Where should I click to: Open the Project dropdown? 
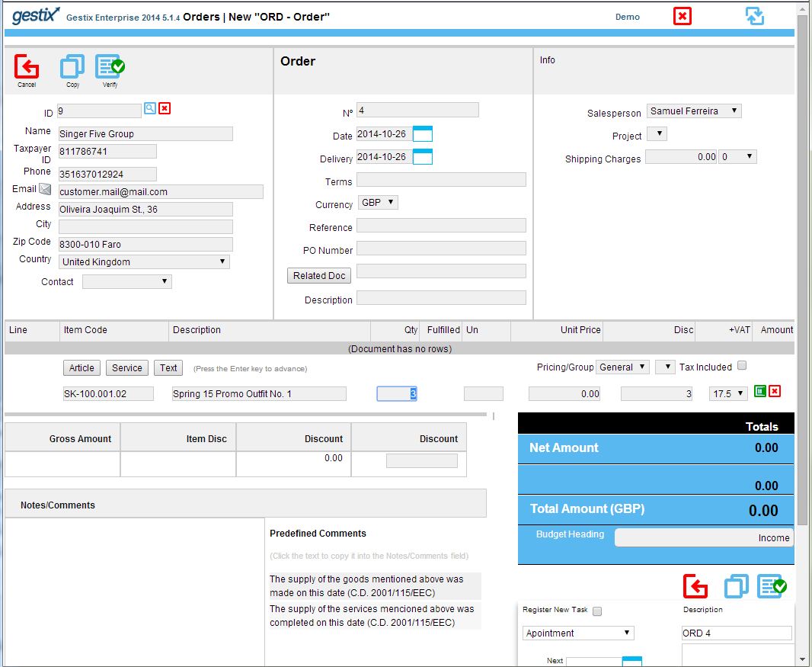[x=657, y=133]
